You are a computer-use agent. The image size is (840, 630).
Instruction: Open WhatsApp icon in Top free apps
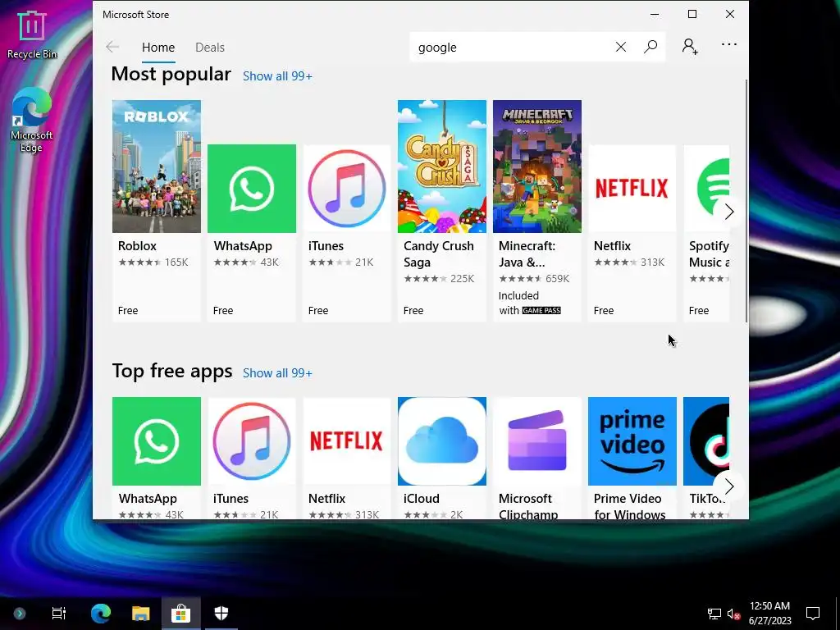click(157, 441)
